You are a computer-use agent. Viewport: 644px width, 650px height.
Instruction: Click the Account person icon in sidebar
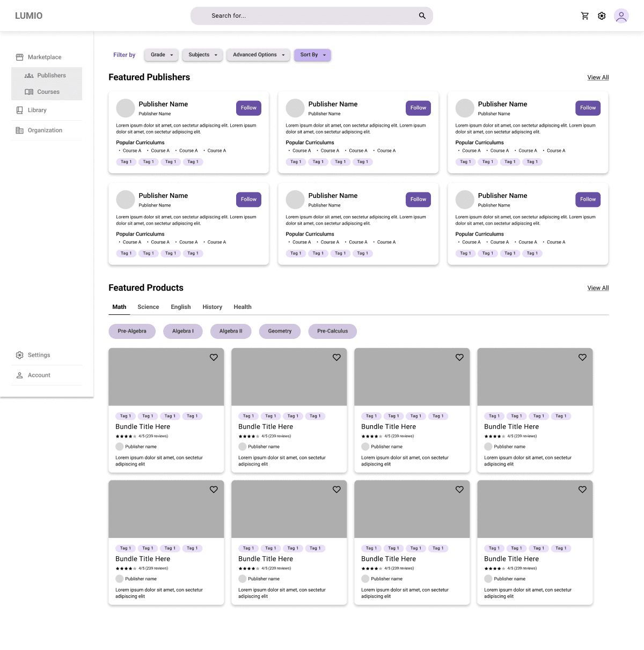tap(19, 375)
